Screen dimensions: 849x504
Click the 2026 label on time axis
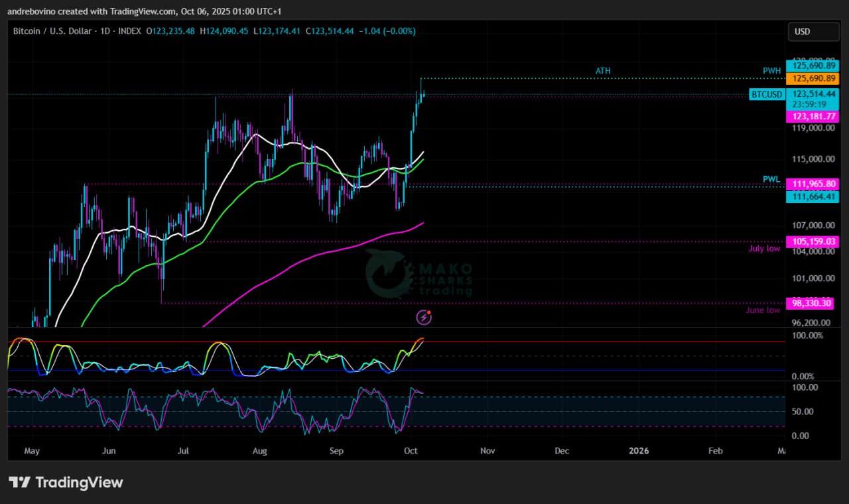point(639,451)
